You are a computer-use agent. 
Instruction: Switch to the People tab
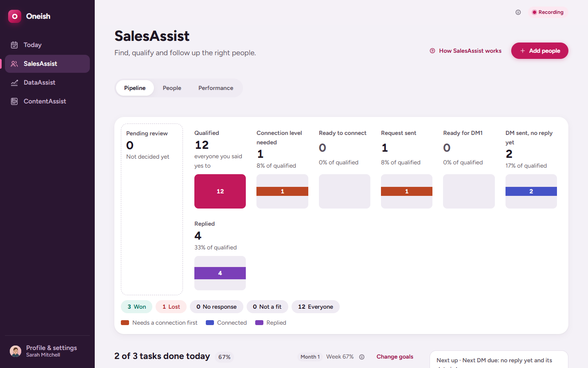click(172, 88)
